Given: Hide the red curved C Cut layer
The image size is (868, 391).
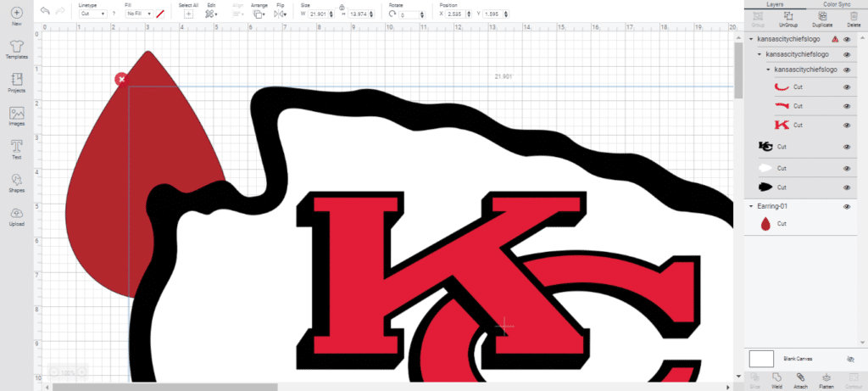Looking at the screenshot, I should pyautogui.click(x=847, y=87).
